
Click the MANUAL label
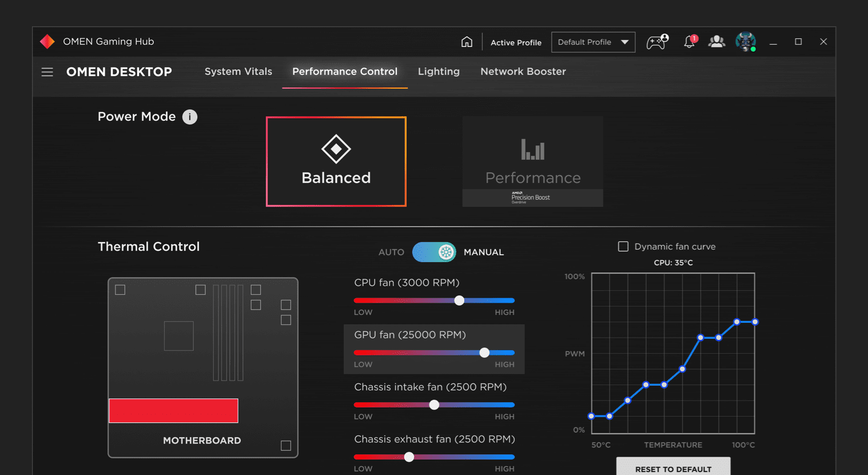(x=484, y=252)
